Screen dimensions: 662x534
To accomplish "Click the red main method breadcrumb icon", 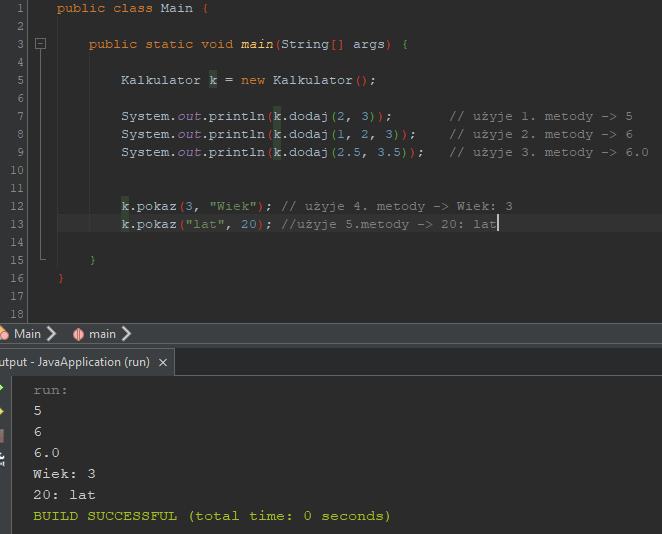I will click(x=78, y=334).
